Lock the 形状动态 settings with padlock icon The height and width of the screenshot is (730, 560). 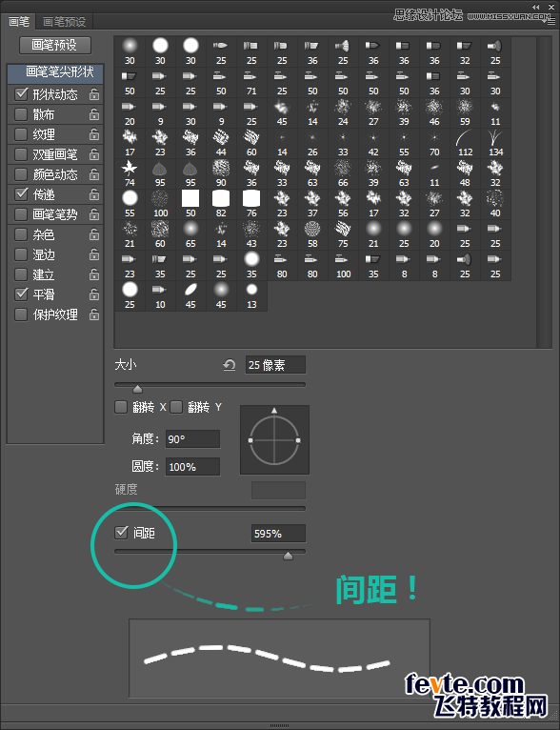point(94,94)
